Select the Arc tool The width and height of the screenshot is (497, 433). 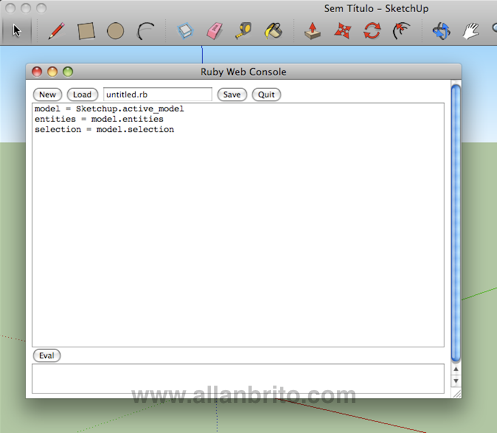coord(146,31)
